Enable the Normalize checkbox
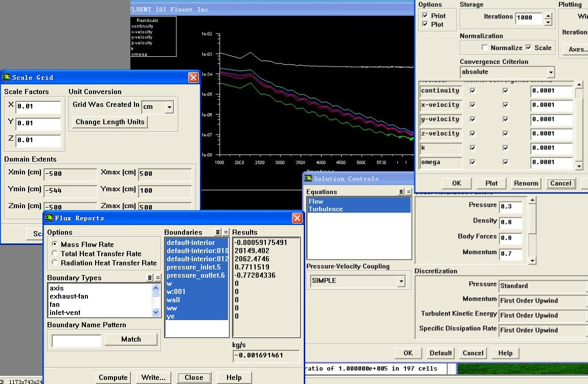The width and height of the screenshot is (588, 384). (484, 48)
